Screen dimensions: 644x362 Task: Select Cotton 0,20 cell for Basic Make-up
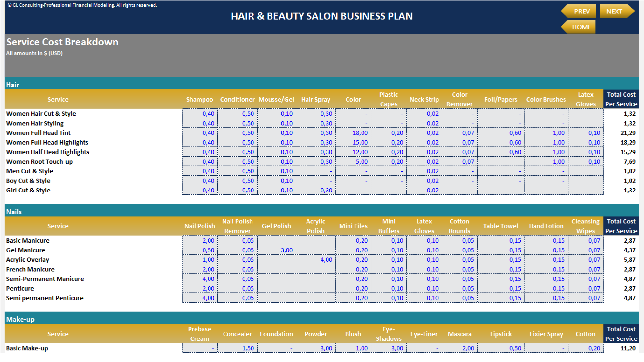586,348
